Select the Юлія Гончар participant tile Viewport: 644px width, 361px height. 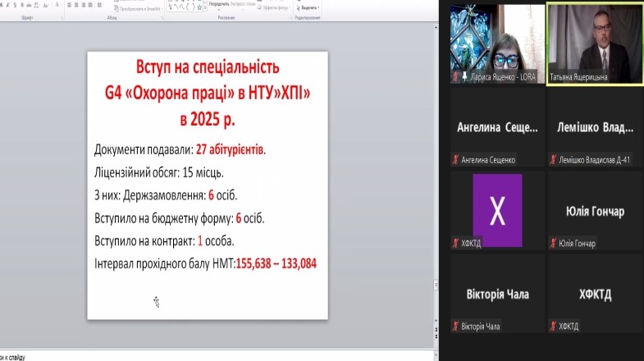click(x=595, y=210)
